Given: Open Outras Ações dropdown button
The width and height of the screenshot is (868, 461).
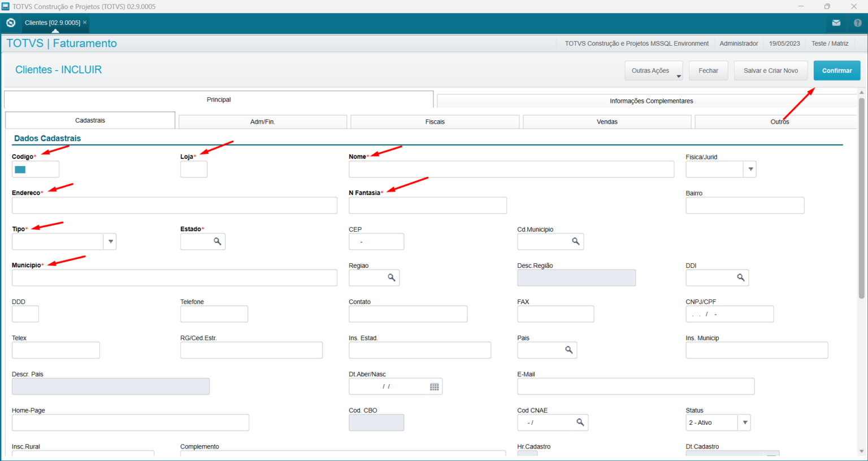Looking at the screenshot, I should tap(653, 71).
